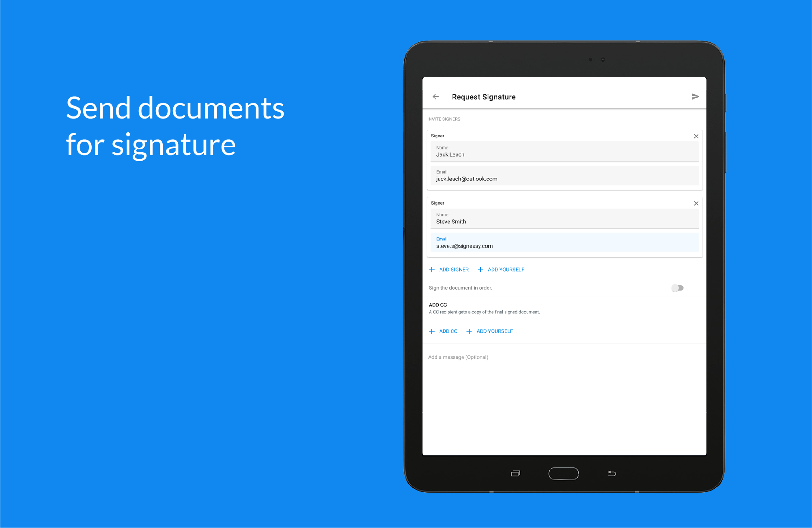Image resolution: width=812 pixels, height=528 pixels.
Task: Click the plus icon beside ADD SIGNER
Action: pos(432,269)
